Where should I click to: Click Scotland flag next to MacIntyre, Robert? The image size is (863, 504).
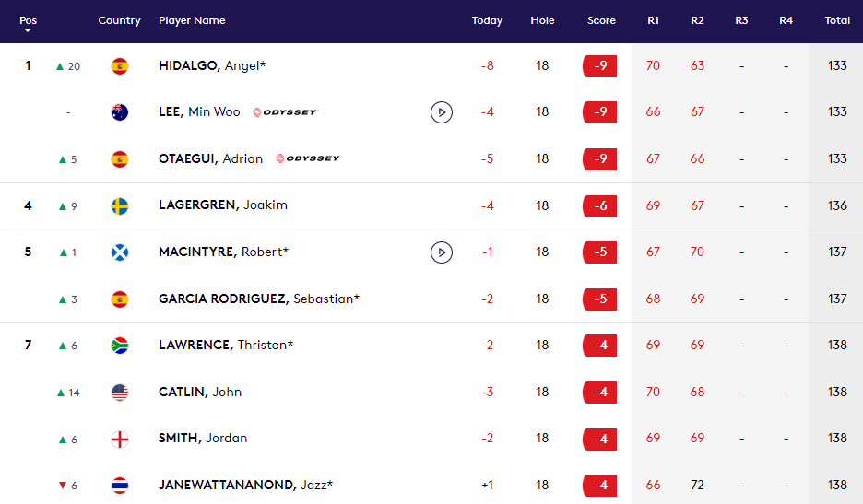tap(119, 252)
